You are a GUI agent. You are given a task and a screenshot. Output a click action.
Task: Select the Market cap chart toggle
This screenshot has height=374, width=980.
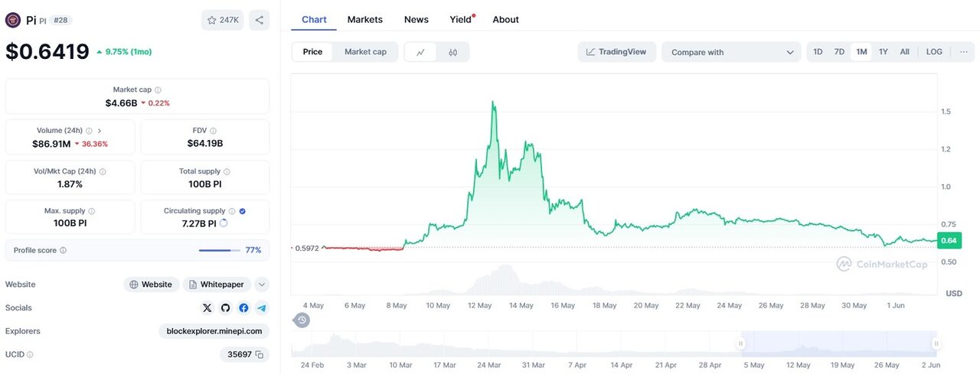[x=365, y=52]
